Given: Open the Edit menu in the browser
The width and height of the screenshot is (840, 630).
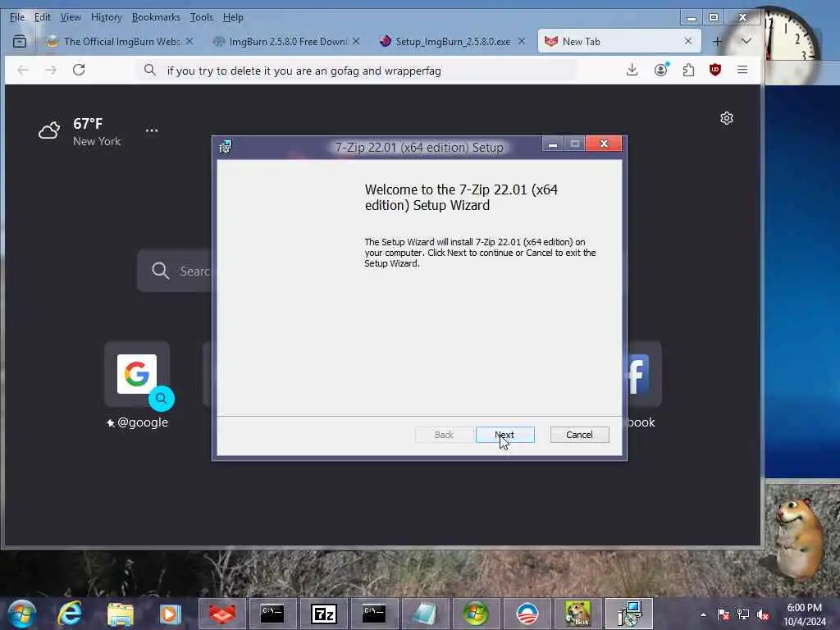Looking at the screenshot, I should [x=43, y=17].
